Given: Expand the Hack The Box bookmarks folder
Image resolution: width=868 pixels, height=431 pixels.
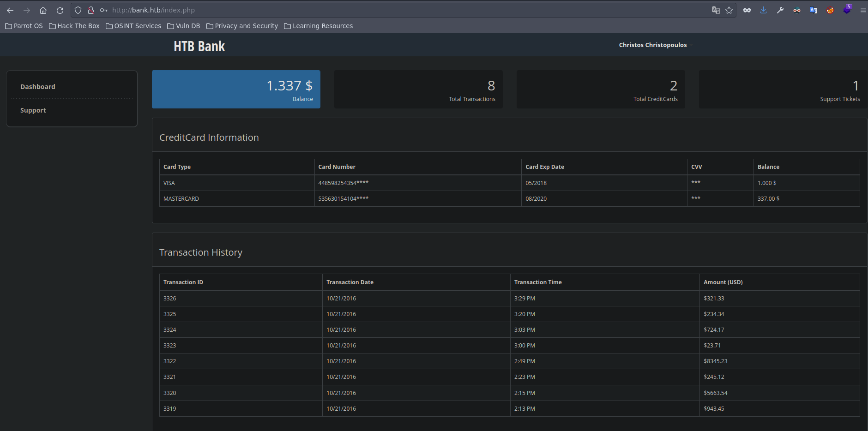Looking at the screenshot, I should pos(74,26).
